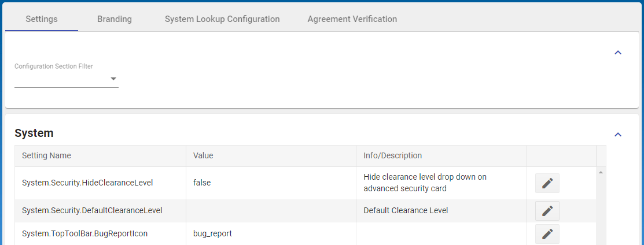Click the System section heading
Screen dimensions: 644x245
pyautogui.click(x=34, y=133)
